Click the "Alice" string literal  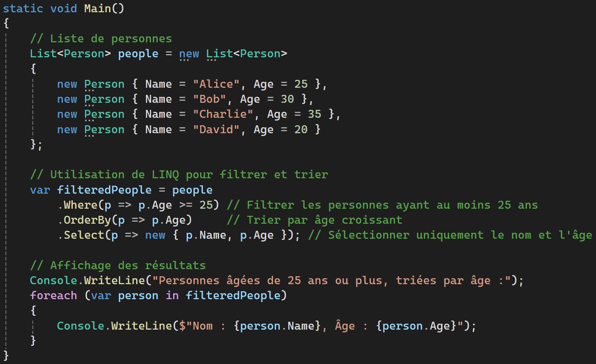point(216,84)
